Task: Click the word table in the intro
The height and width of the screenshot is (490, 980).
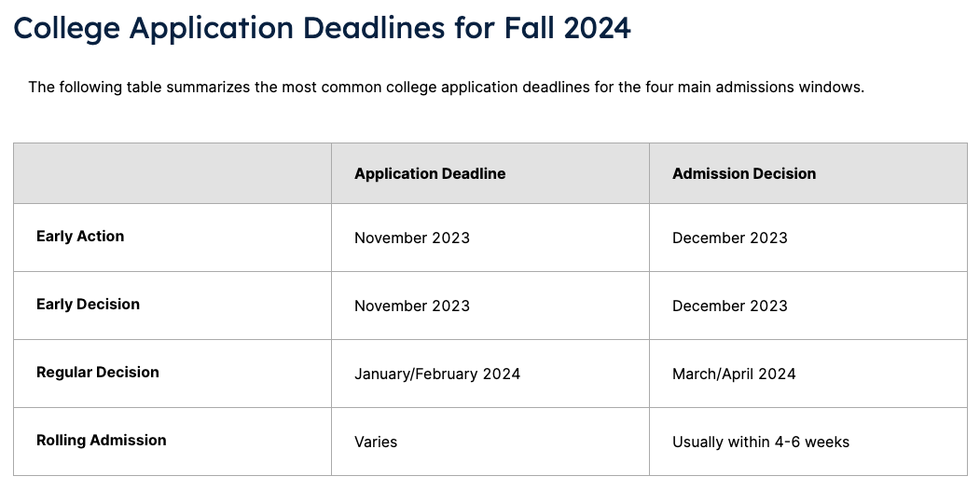Action: coord(145,88)
